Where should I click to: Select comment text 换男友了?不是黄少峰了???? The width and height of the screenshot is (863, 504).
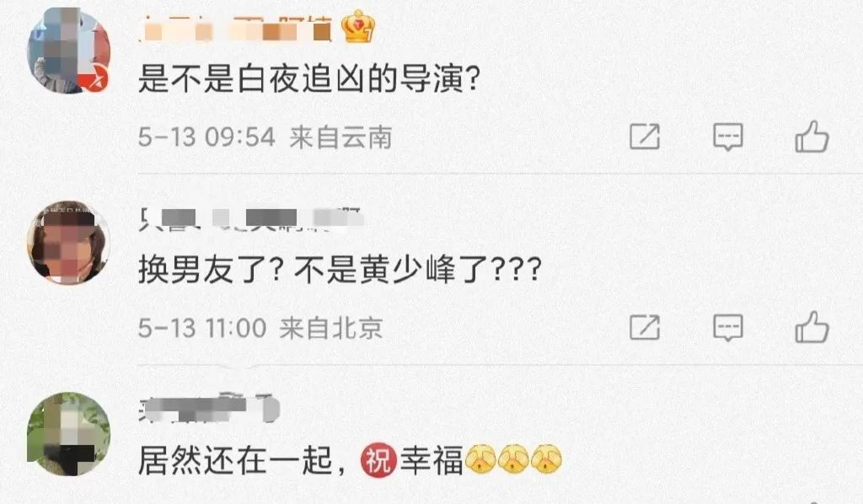[340, 271]
